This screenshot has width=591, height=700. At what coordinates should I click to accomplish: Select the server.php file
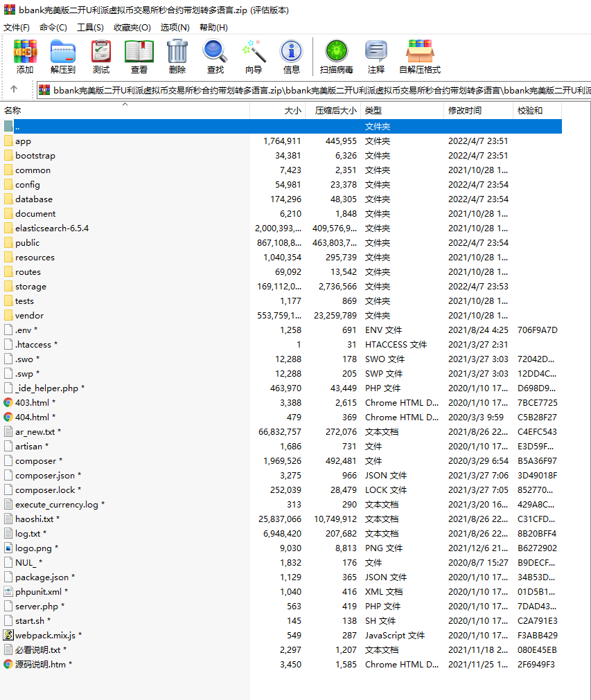282,607
